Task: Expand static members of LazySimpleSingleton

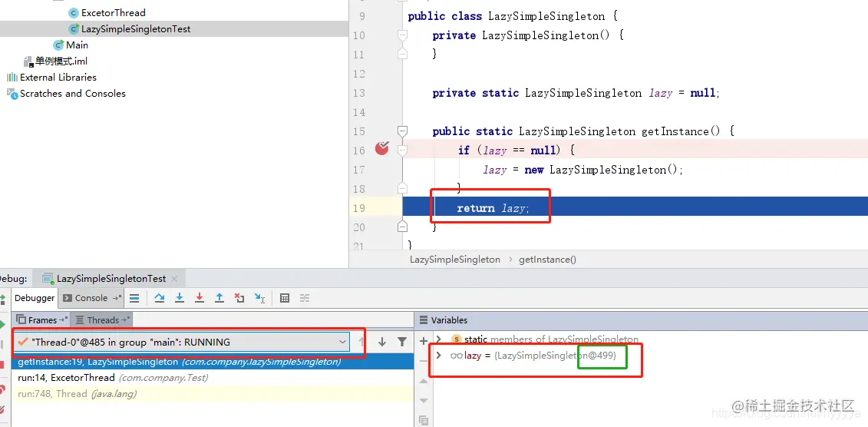Action: tap(439, 339)
